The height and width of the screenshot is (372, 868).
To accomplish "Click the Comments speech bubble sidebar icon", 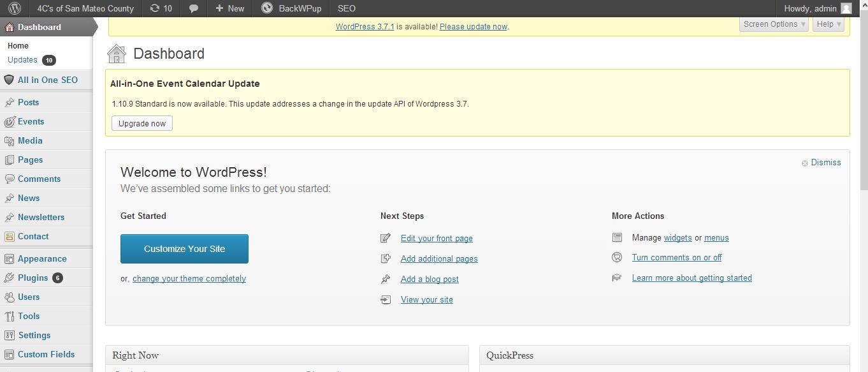I will [9, 179].
